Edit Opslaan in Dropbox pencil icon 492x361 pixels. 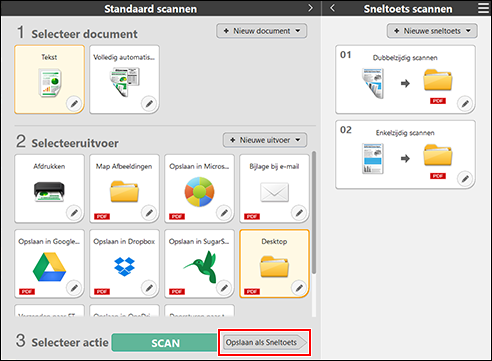click(x=149, y=287)
